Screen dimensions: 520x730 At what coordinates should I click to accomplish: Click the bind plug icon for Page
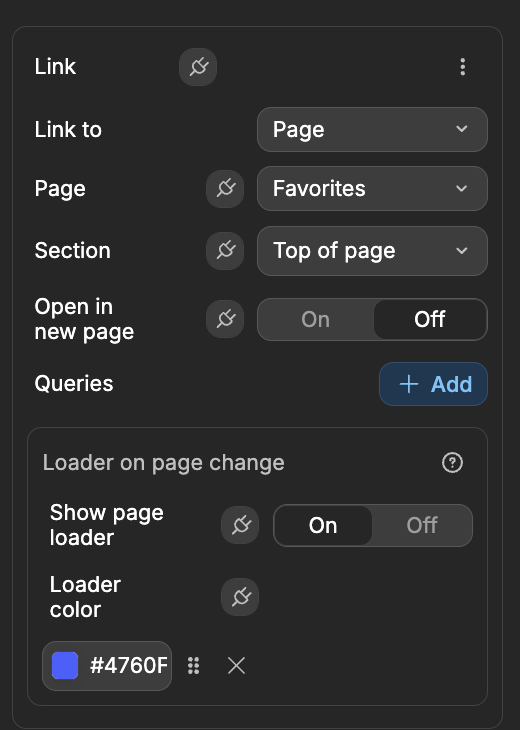[x=225, y=189]
